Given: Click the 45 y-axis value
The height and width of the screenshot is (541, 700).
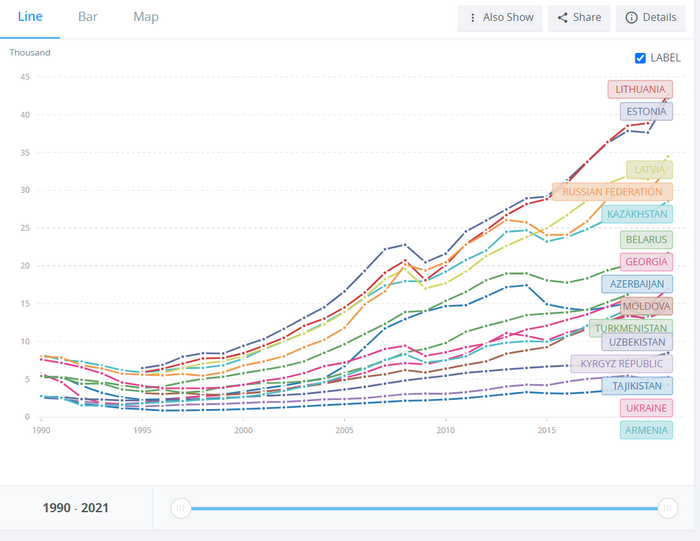Looking at the screenshot, I should pyautogui.click(x=25, y=77).
